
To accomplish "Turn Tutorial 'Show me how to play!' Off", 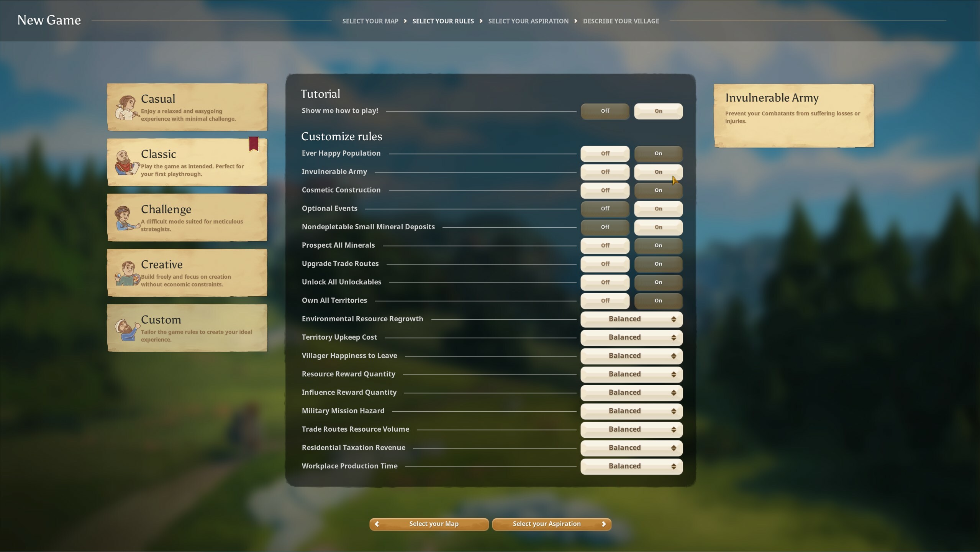I will 605,111.
